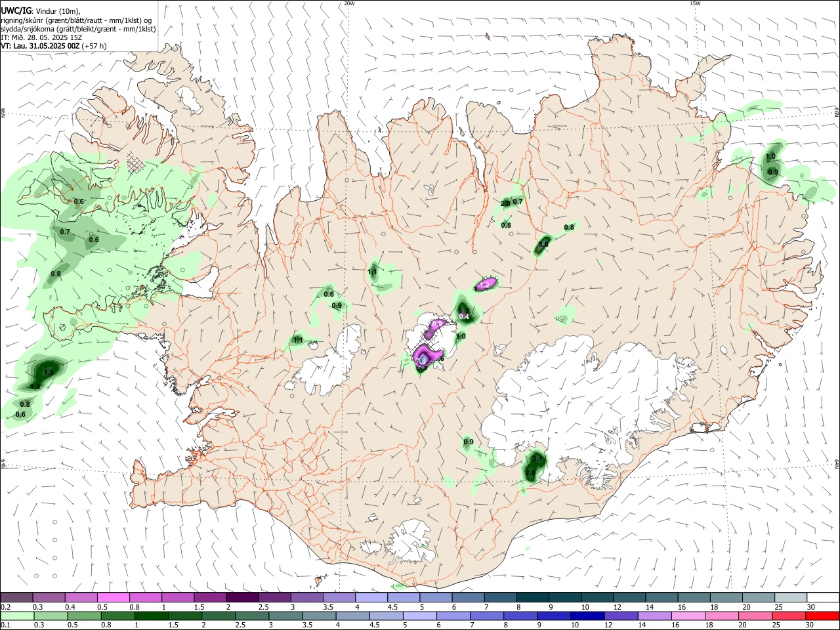Click the 'rigning/skúrir' legend description line
The image size is (840, 630).
[77, 20]
